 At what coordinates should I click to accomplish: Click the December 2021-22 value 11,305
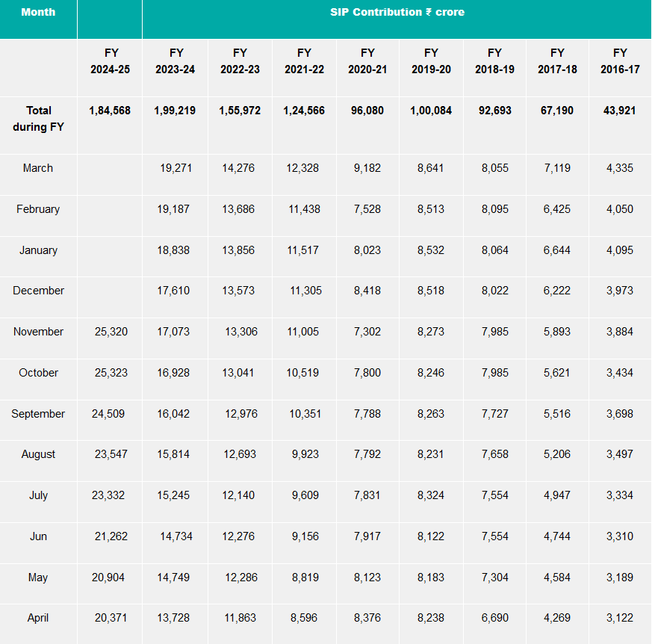point(305,291)
